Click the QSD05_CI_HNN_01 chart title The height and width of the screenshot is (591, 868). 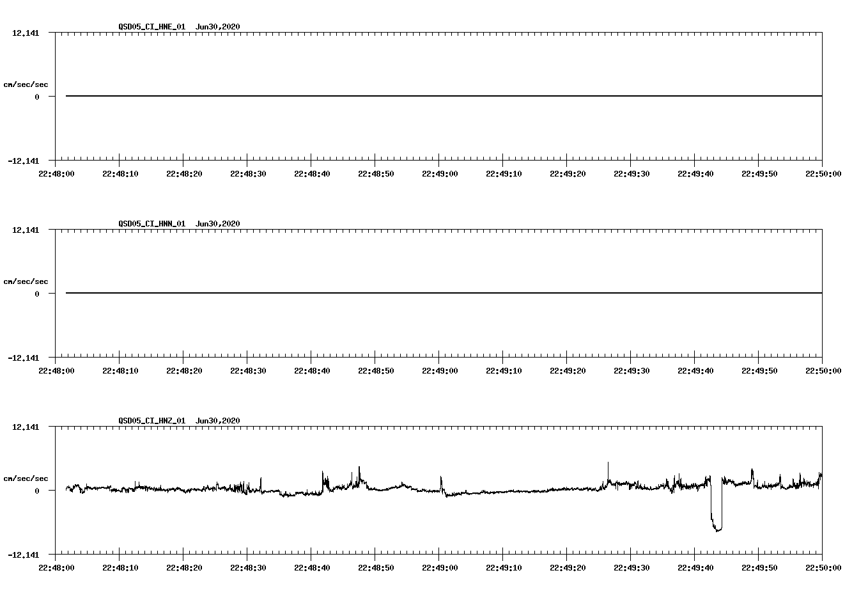[152, 224]
